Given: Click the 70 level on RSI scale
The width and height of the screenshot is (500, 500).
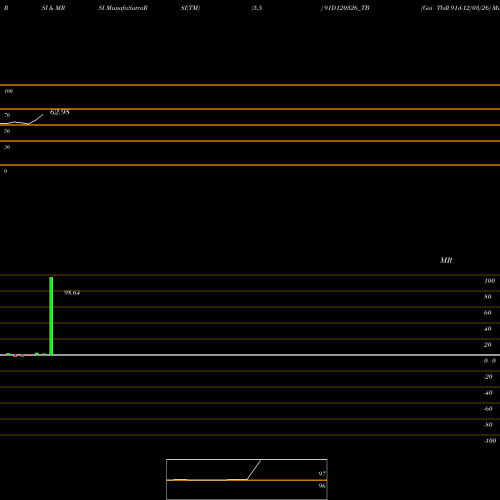Looking at the screenshot, I should tap(7, 115).
